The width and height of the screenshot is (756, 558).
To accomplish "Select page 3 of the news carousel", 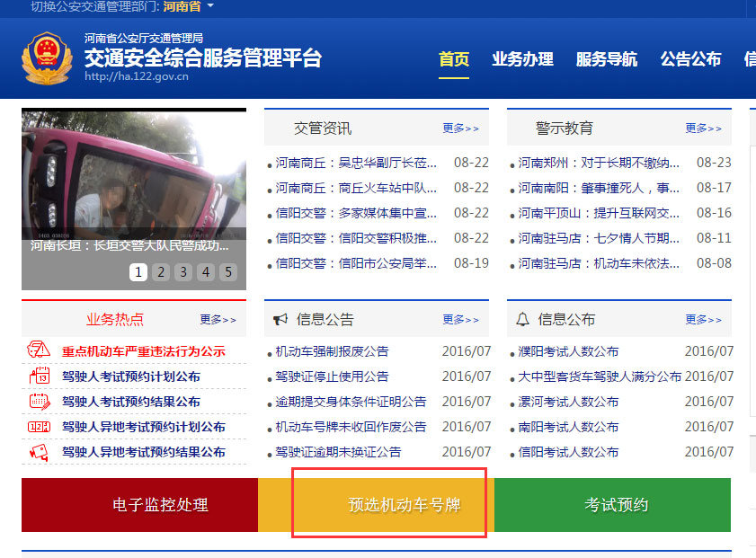I will point(182,272).
